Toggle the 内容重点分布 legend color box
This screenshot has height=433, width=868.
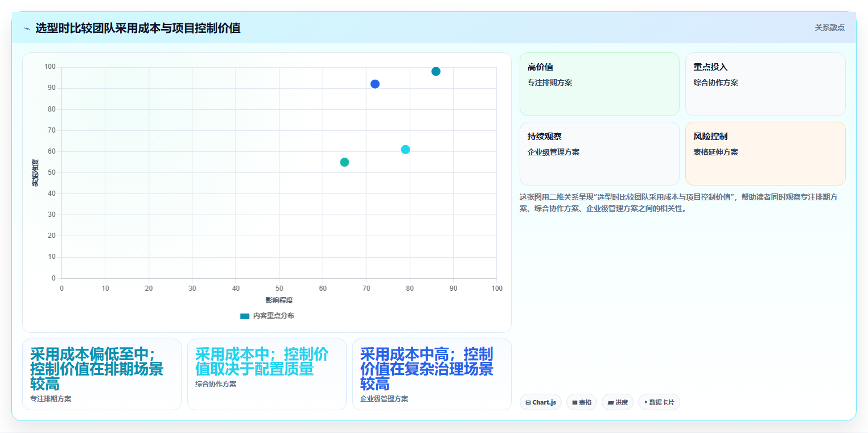click(245, 316)
